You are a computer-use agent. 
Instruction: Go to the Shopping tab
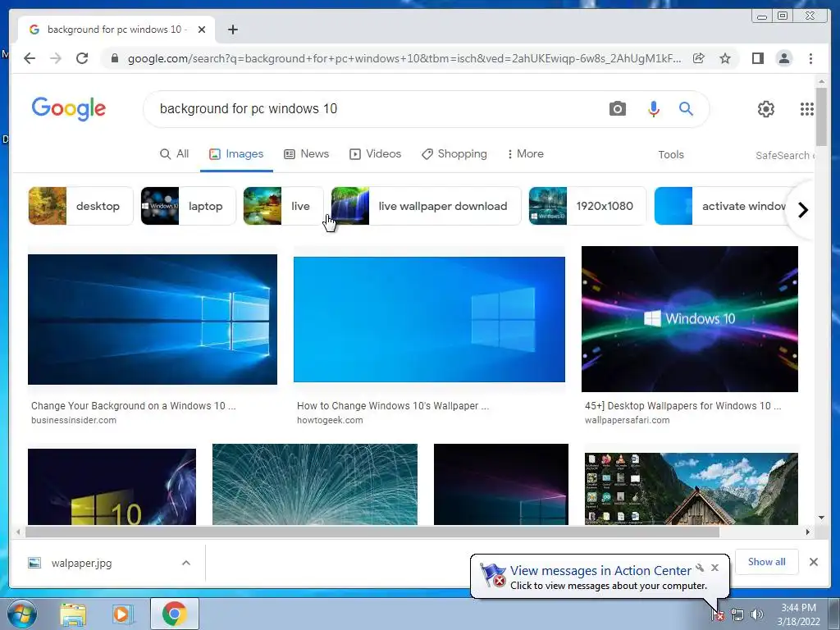tap(454, 154)
